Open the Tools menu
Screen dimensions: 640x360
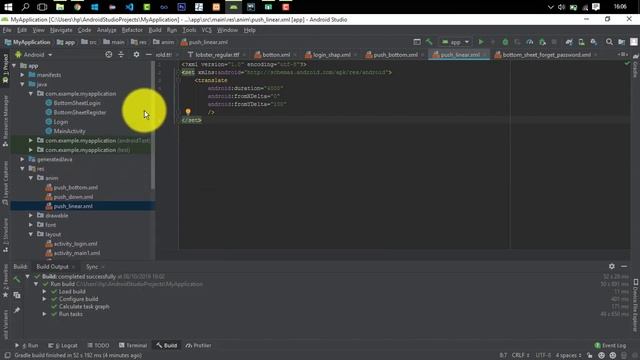pos(189,30)
